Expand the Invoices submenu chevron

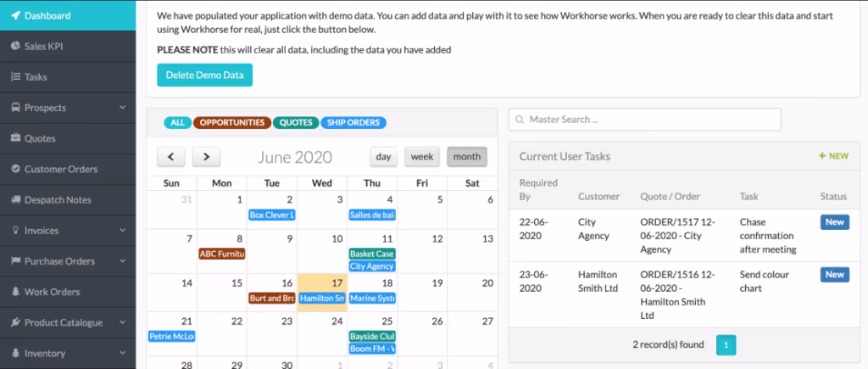(x=122, y=231)
